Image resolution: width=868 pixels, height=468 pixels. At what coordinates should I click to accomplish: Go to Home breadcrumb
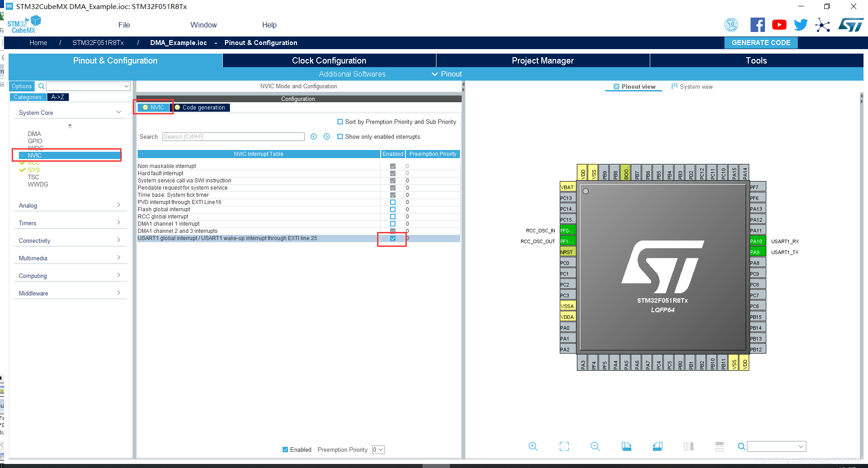[38, 43]
